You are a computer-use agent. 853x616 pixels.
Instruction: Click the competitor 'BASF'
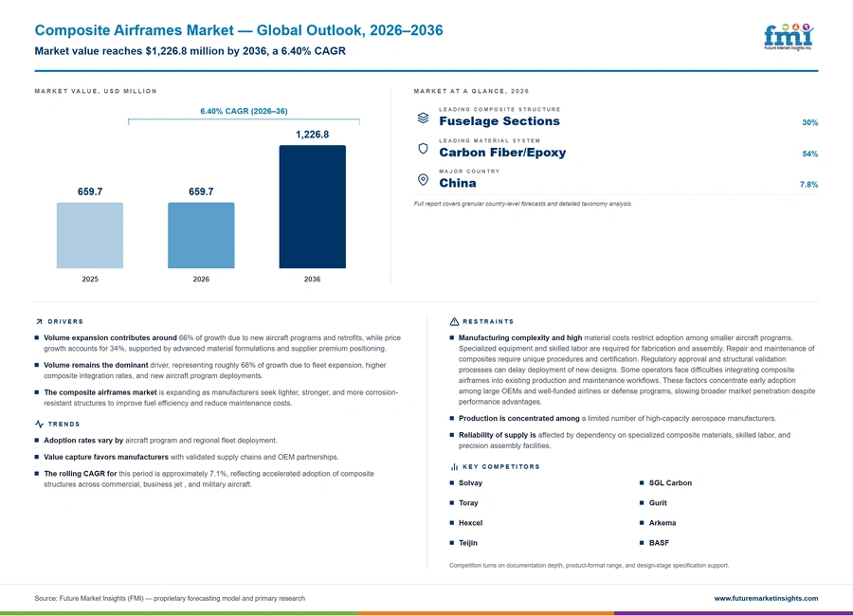coord(659,543)
